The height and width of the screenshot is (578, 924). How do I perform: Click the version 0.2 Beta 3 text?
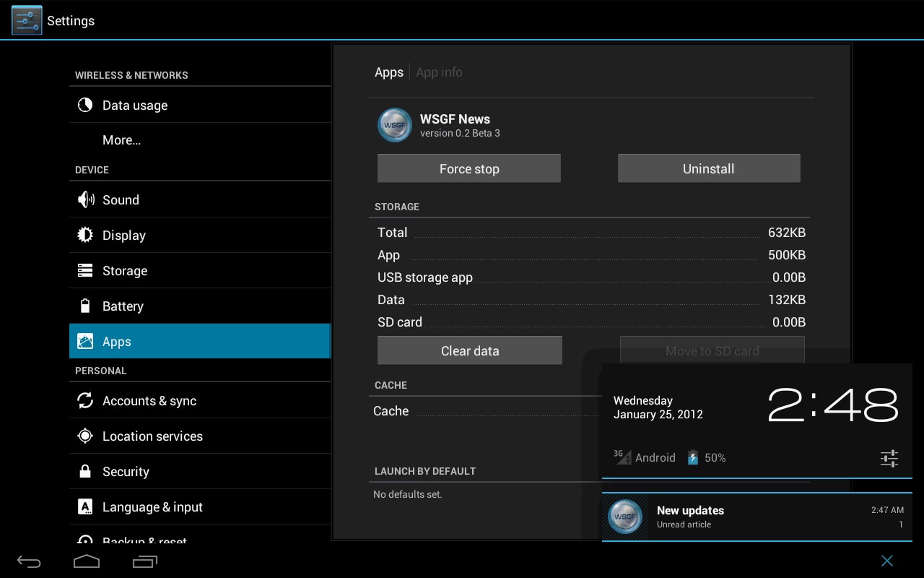(460, 134)
